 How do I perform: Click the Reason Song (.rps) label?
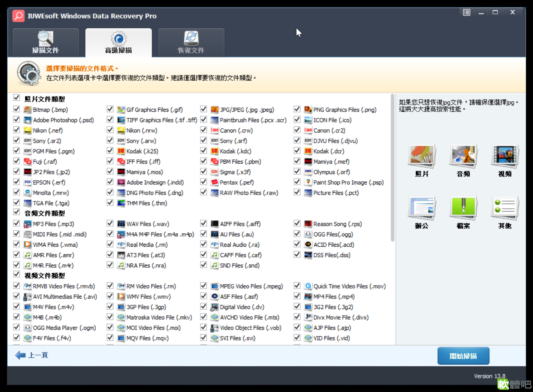(x=338, y=224)
